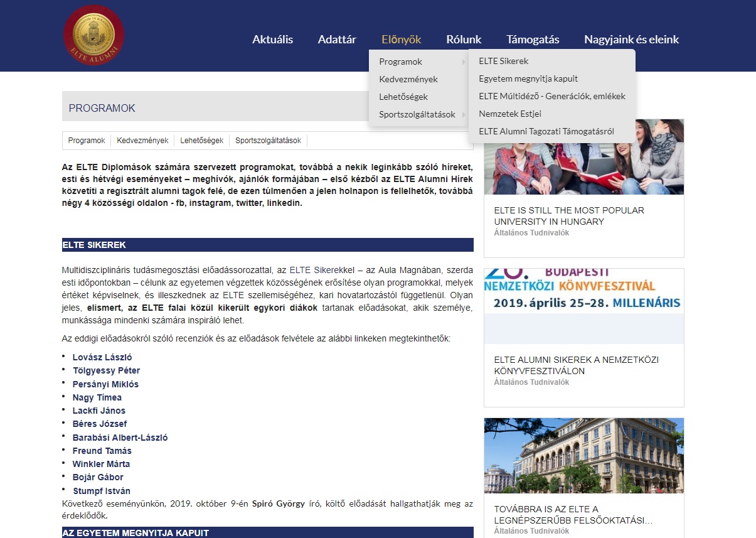
Task: Open the Adattár menu
Action: pos(337,40)
